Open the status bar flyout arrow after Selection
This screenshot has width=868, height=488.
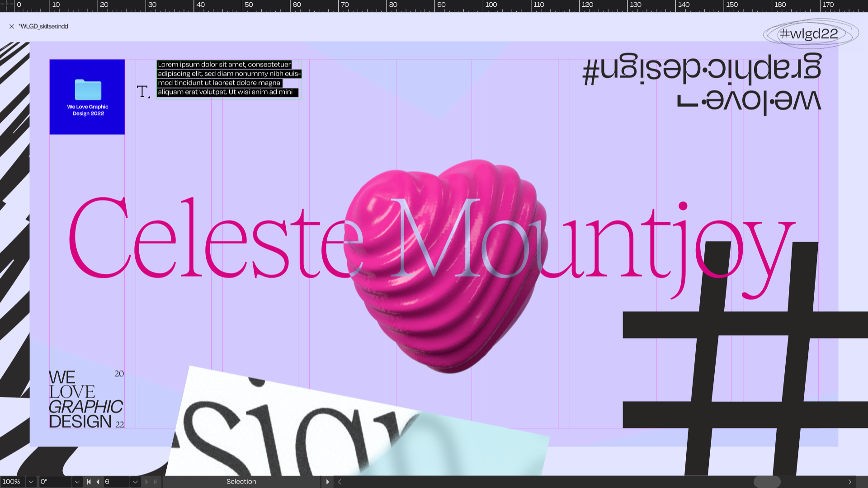pyautogui.click(x=328, y=482)
